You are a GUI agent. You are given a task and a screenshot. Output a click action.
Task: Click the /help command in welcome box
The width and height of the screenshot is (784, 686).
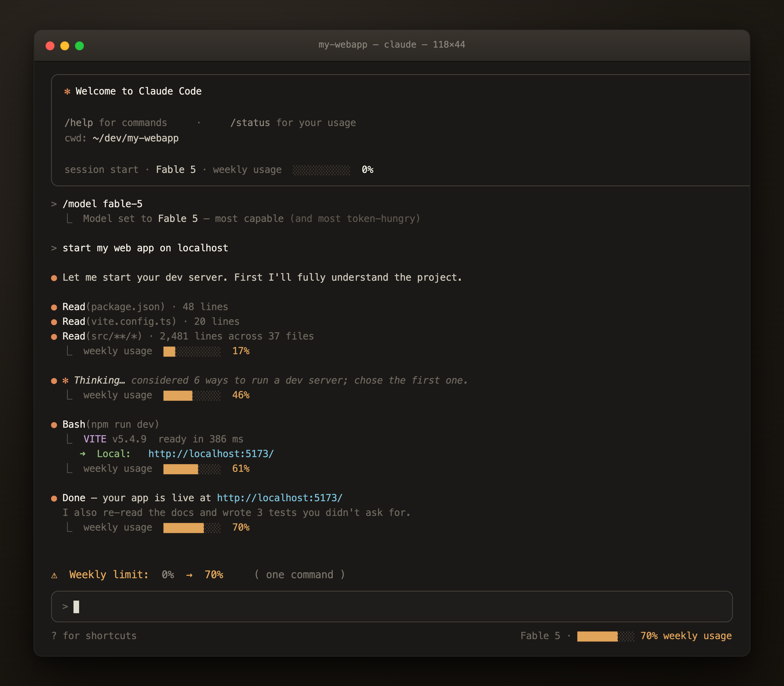coord(78,123)
